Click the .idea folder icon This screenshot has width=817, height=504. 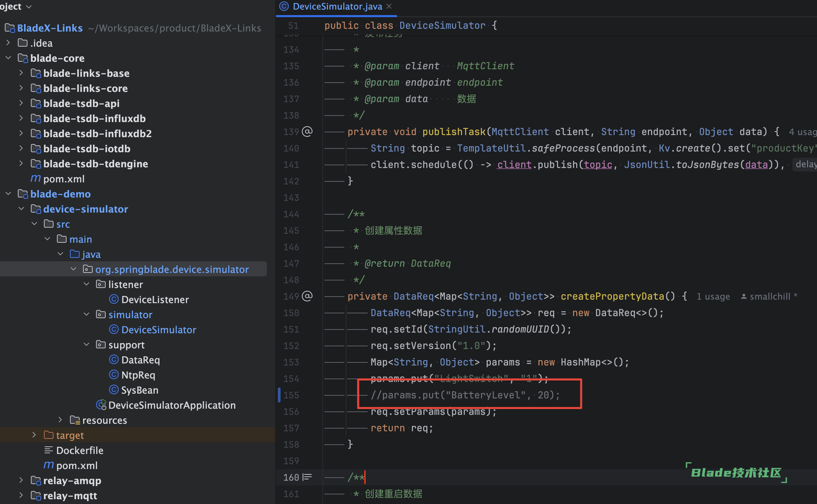click(23, 43)
